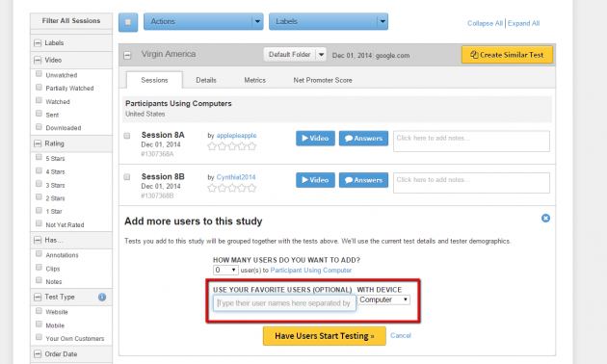The width and height of the screenshot is (607, 364).
Task: Open the Default Folder dropdown
Action: [295, 55]
